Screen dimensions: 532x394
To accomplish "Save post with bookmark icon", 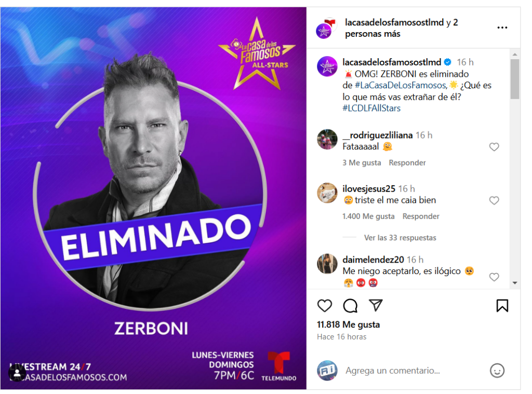I will coord(502,306).
